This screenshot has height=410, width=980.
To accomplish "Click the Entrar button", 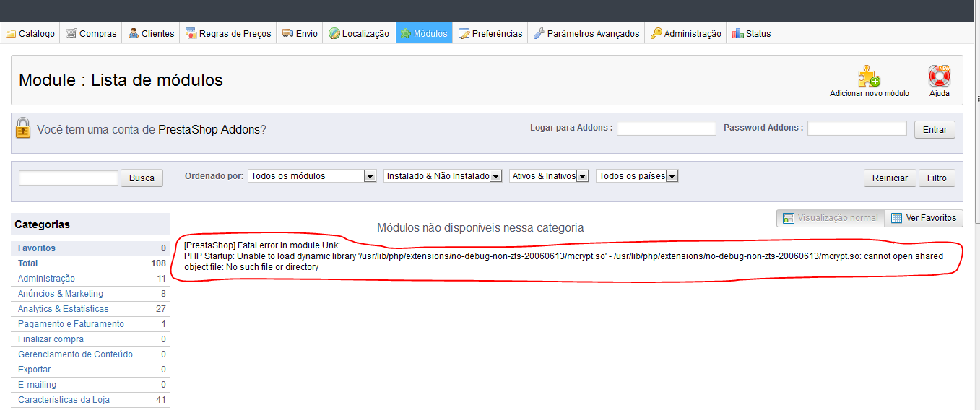I will (935, 129).
